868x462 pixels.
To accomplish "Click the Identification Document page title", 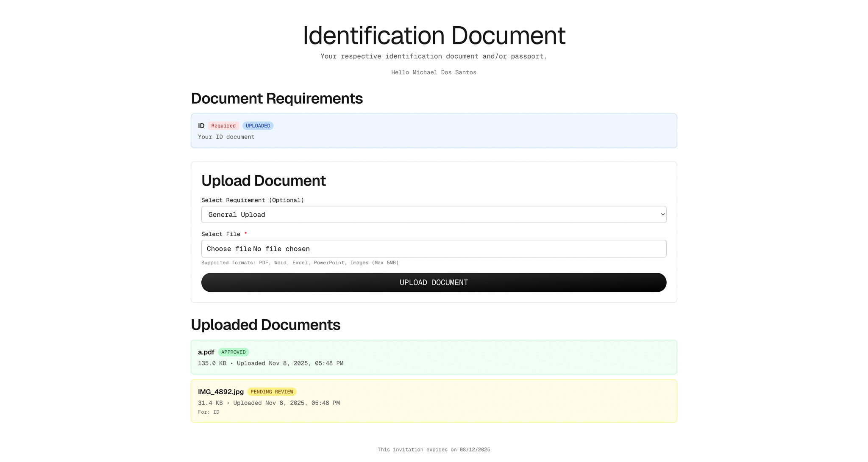I will pos(434,36).
